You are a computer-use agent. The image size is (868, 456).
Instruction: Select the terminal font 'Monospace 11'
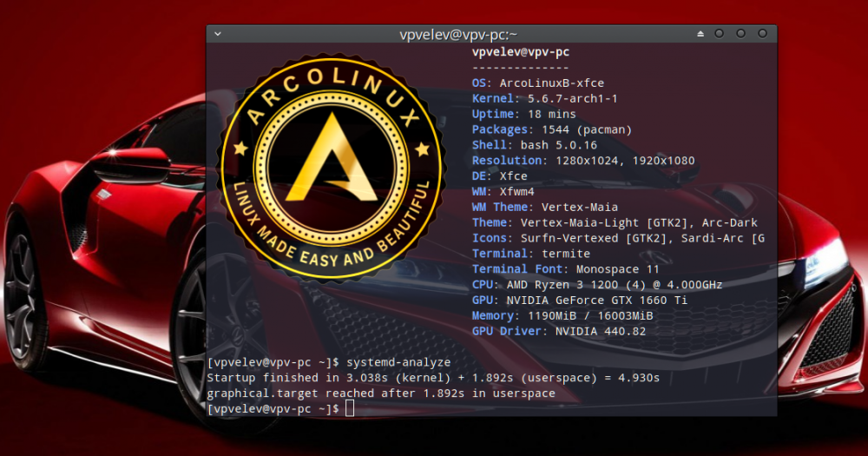coord(618,269)
